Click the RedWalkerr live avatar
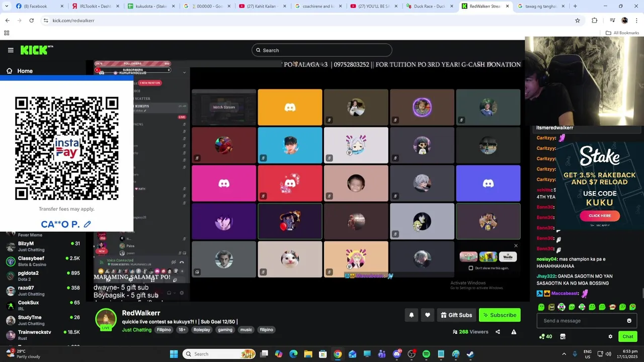644x362 pixels. tap(106, 320)
